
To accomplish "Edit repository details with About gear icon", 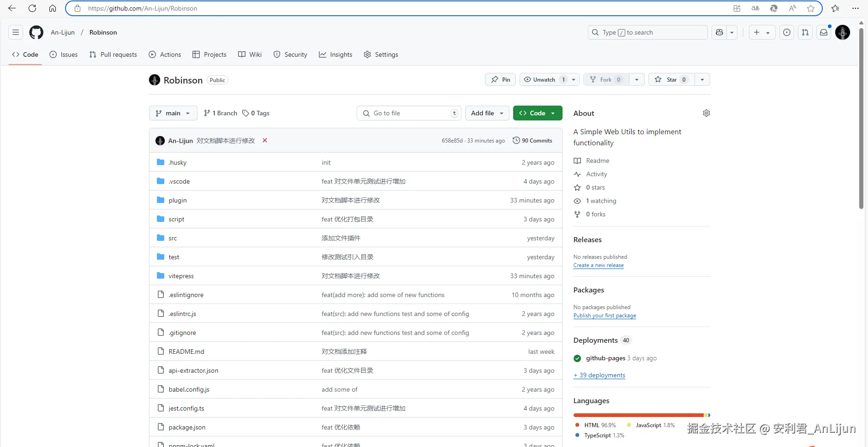I will pyautogui.click(x=706, y=113).
